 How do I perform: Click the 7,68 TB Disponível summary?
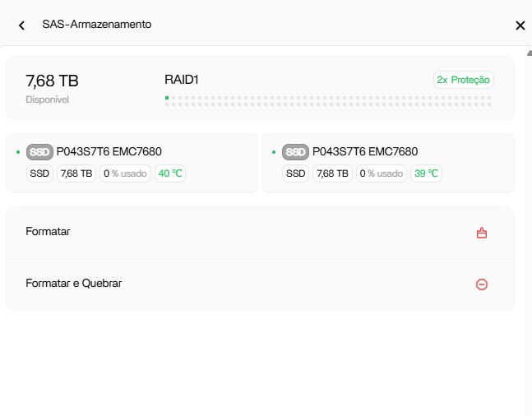[x=53, y=89]
